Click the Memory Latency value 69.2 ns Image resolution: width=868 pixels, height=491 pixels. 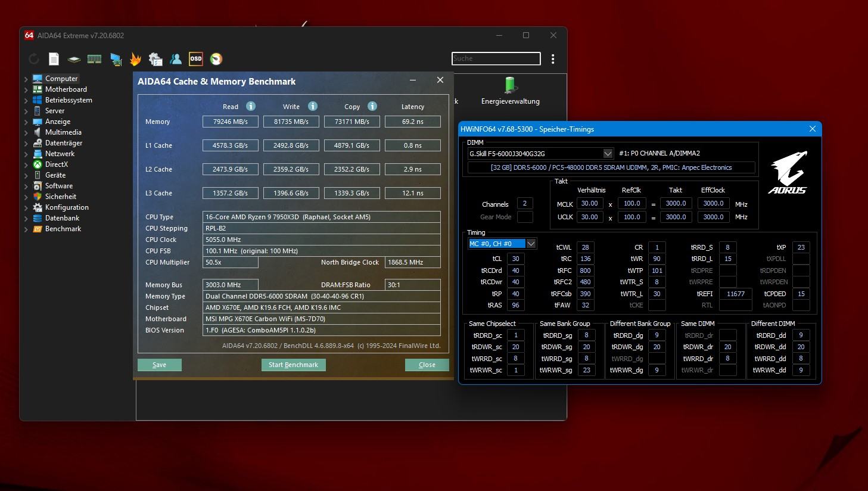413,122
